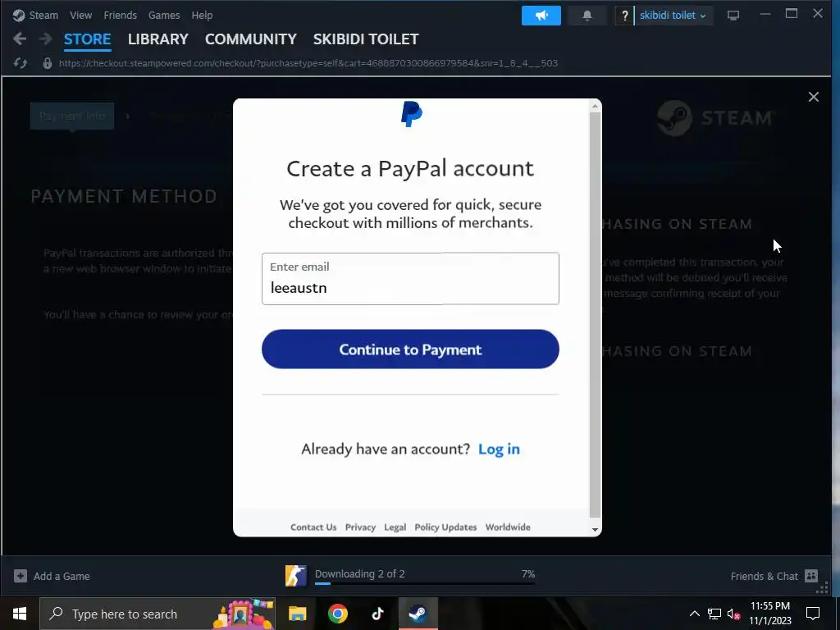Click the Log in link
This screenshot has width=840, height=630.
tap(499, 449)
